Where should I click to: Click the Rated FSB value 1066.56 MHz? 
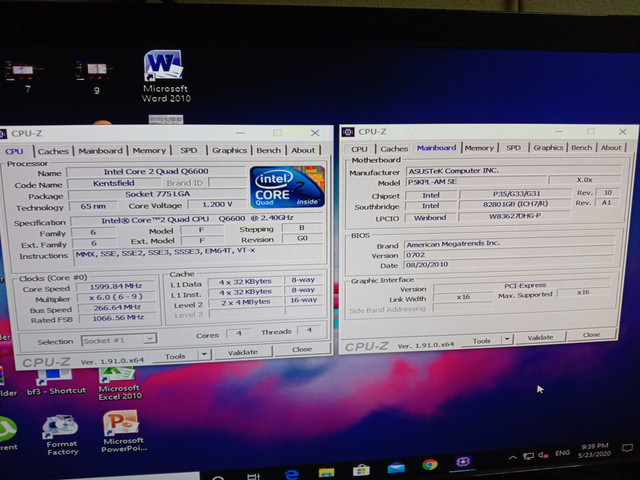(x=118, y=318)
